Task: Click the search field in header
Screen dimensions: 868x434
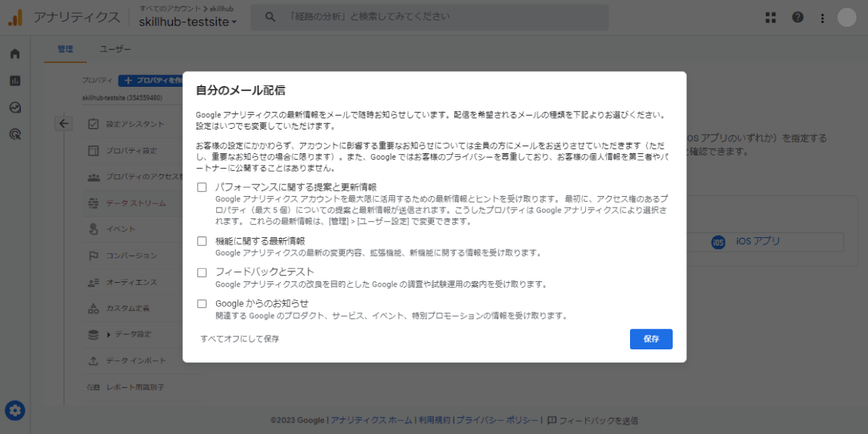Action: (x=430, y=17)
